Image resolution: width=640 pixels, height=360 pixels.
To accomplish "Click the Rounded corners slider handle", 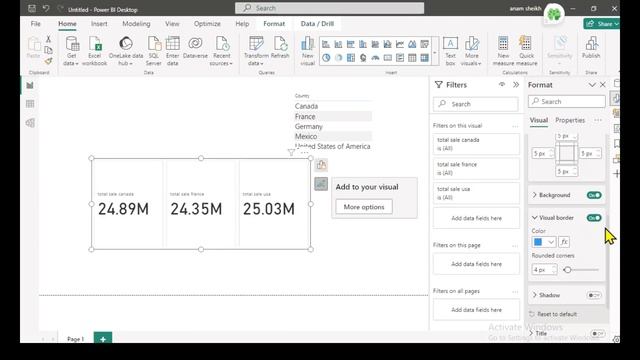I will (x=567, y=270).
